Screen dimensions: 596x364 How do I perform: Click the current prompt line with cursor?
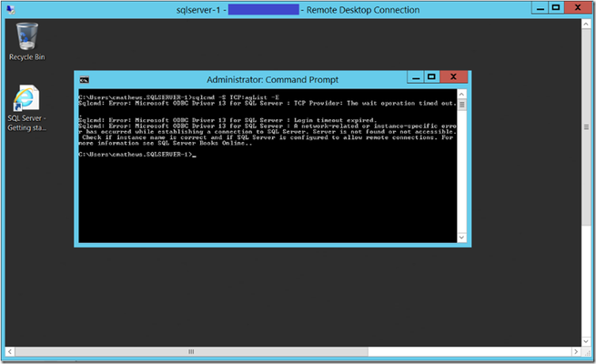137,155
